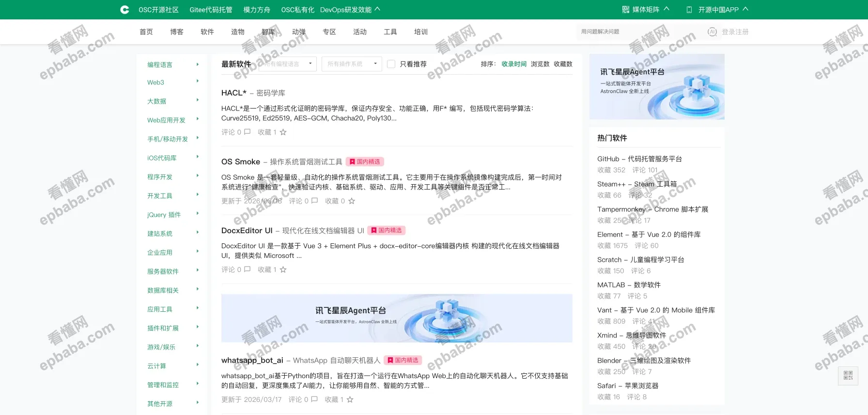Viewport: 868px width, 415px height.
Task: Open Steam++ – Steam 工具箱 entry
Action: click(x=637, y=184)
